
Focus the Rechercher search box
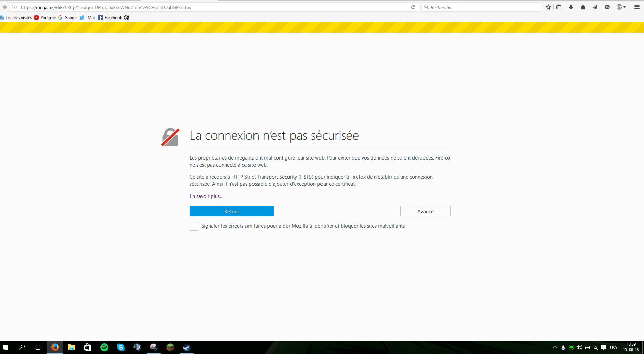(481, 7)
